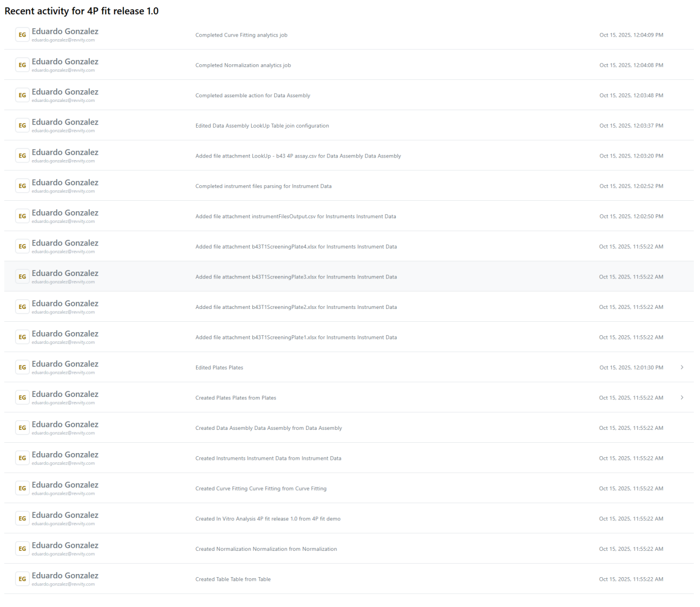
Task: Open the Edited Plates Plates activity text
Action: pyautogui.click(x=219, y=368)
